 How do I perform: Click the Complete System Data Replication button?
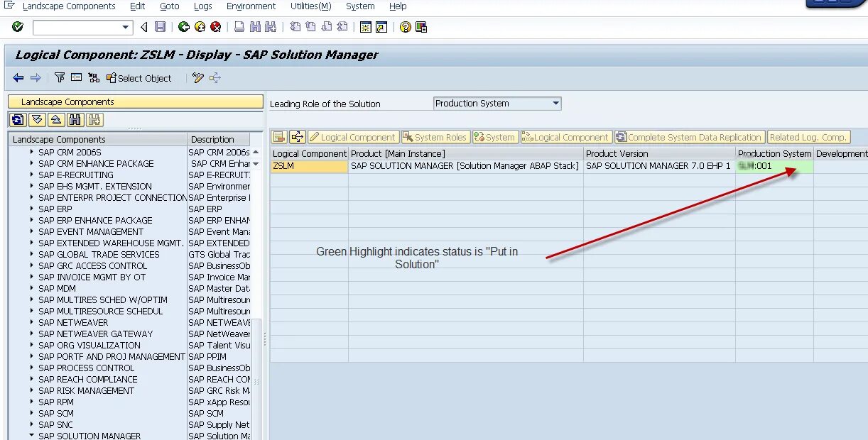coord(689,137)
